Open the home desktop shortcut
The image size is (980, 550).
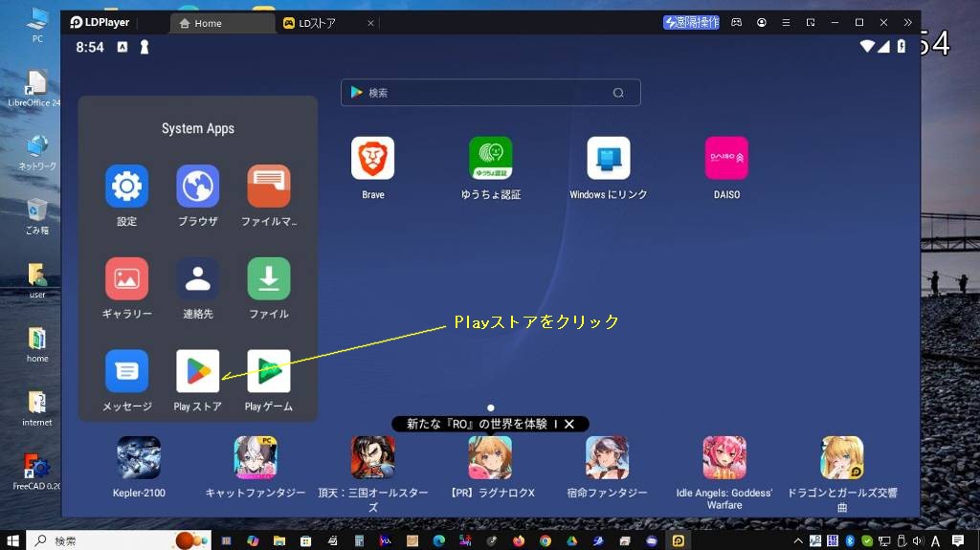point(37,345)
